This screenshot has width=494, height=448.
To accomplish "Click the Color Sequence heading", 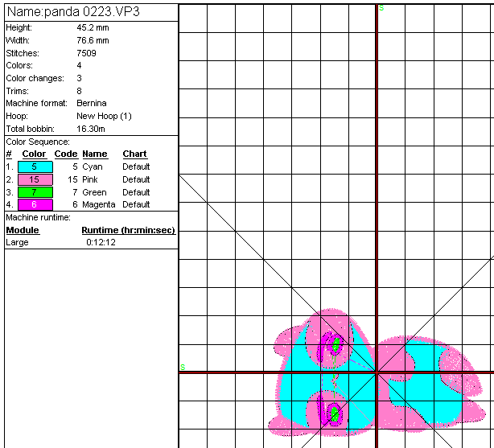I will point(38,142).
